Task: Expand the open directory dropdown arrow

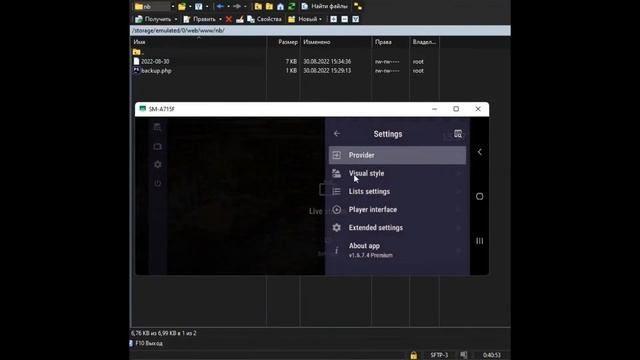Action: [x=190, y=6]
